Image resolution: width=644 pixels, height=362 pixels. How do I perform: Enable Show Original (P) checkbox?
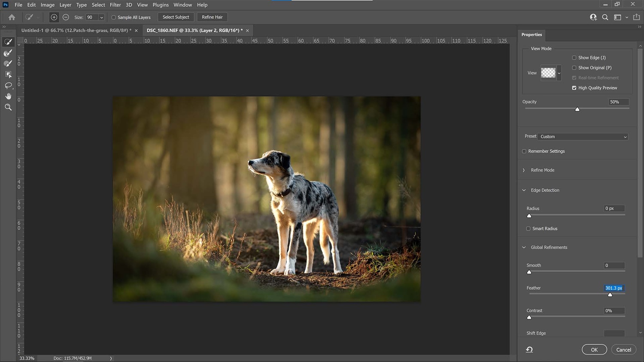574,68
